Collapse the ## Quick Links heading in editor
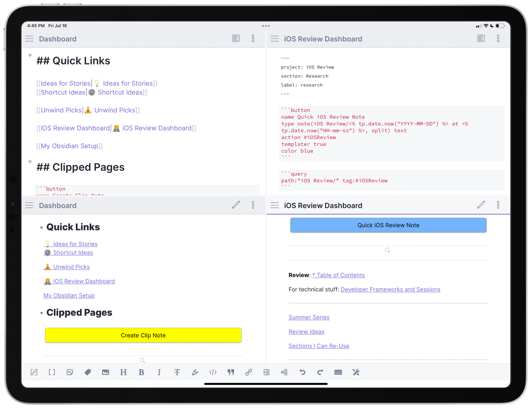 click(x=30, y=56)
